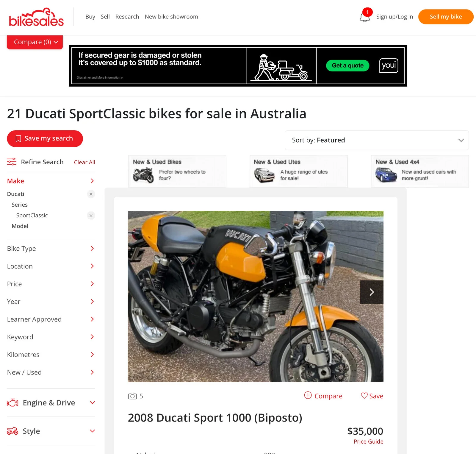Show next photo of the Ducati
The image size is (476, 454).
tap(372, 292)
